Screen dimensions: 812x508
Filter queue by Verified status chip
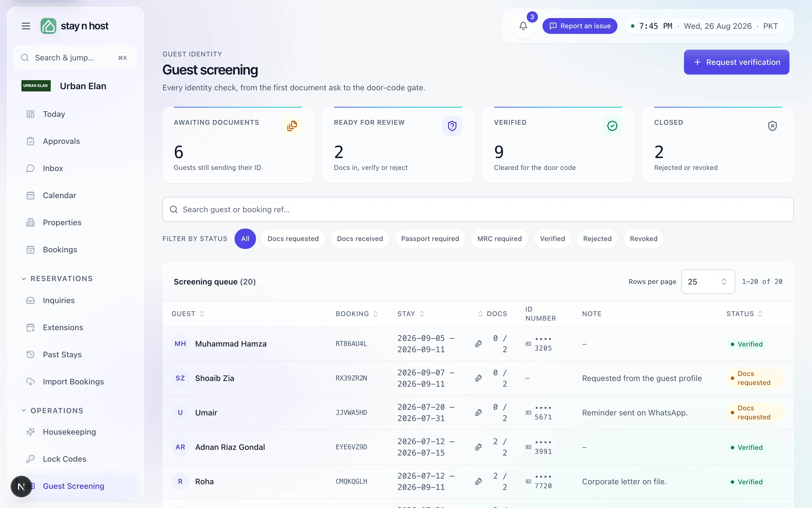(x=552, y=239)
